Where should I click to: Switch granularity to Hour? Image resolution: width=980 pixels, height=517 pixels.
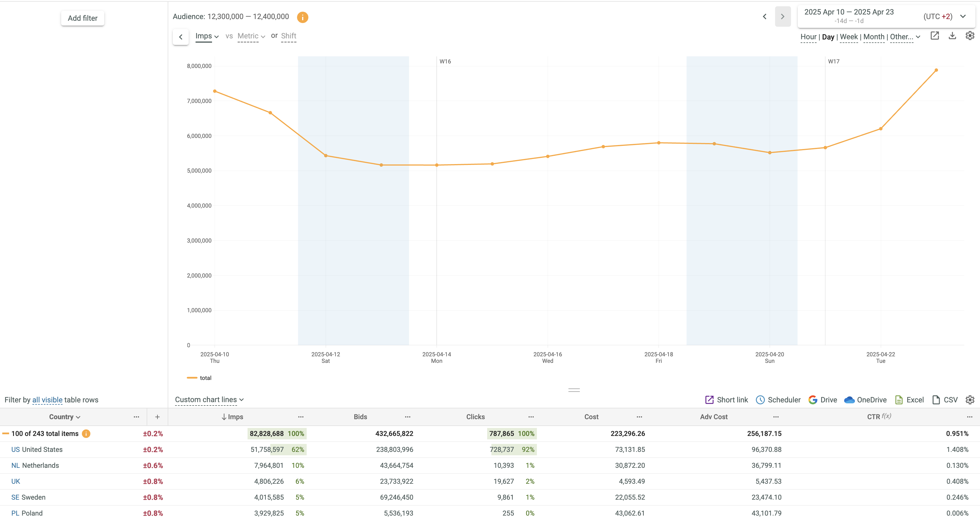coord(808,37)
